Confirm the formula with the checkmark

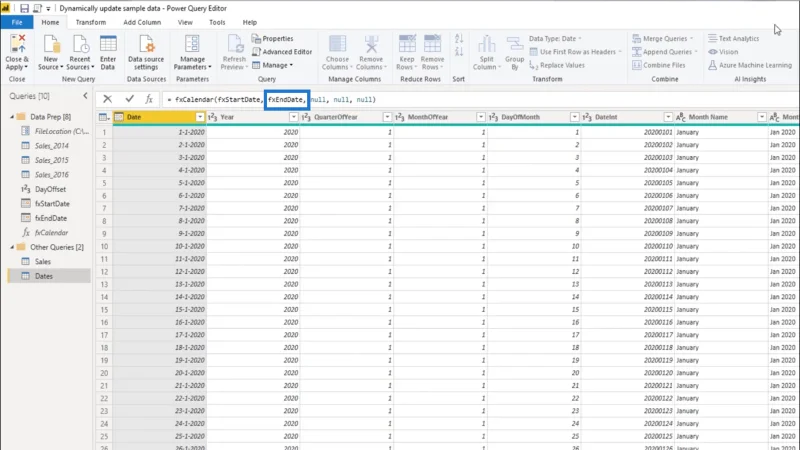point(130,99)
